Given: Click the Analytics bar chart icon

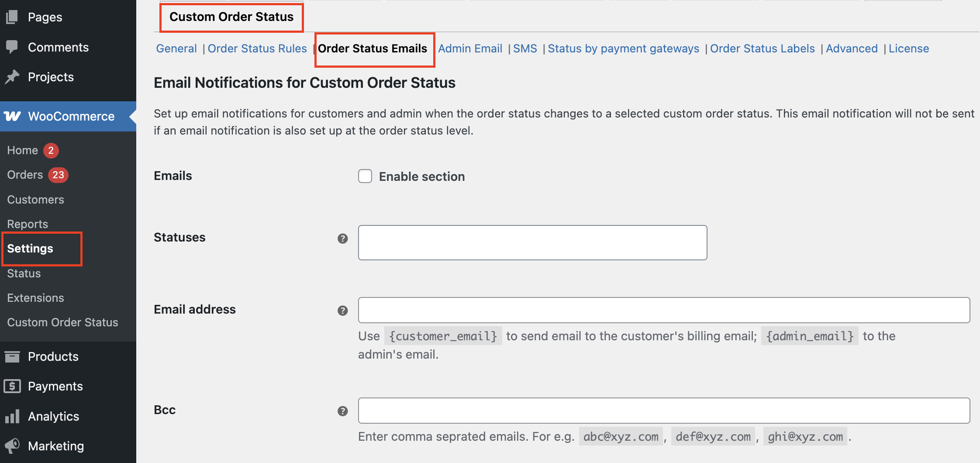Looking at the screenshot, I should [x=12, y=416].
